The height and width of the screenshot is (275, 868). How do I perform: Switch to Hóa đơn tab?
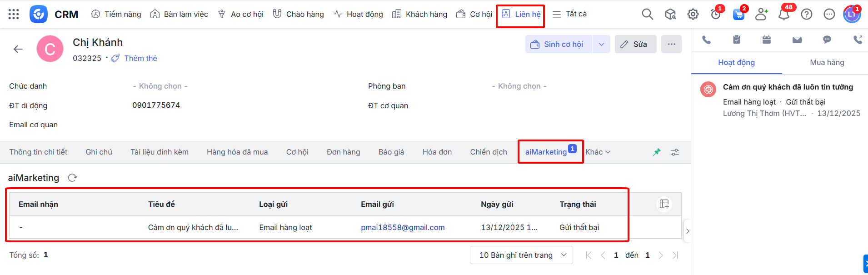[x=437, y=152]
